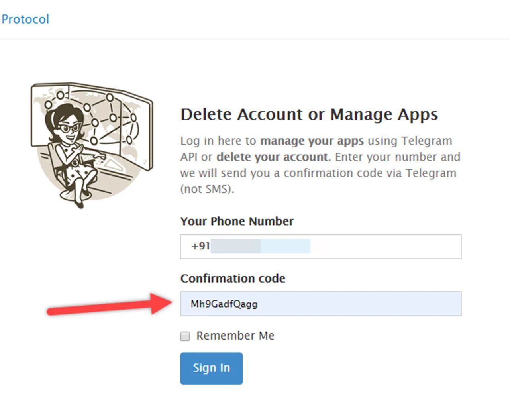Click the Your Phone Number input field
This screenshot has width=510, height=420.
click(x=321, y=246)
